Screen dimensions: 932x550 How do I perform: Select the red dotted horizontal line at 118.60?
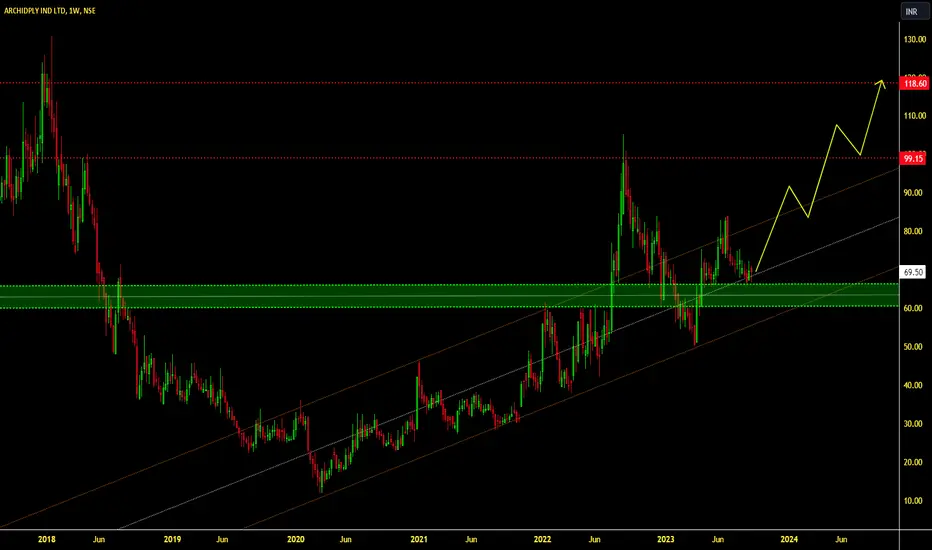449,83
